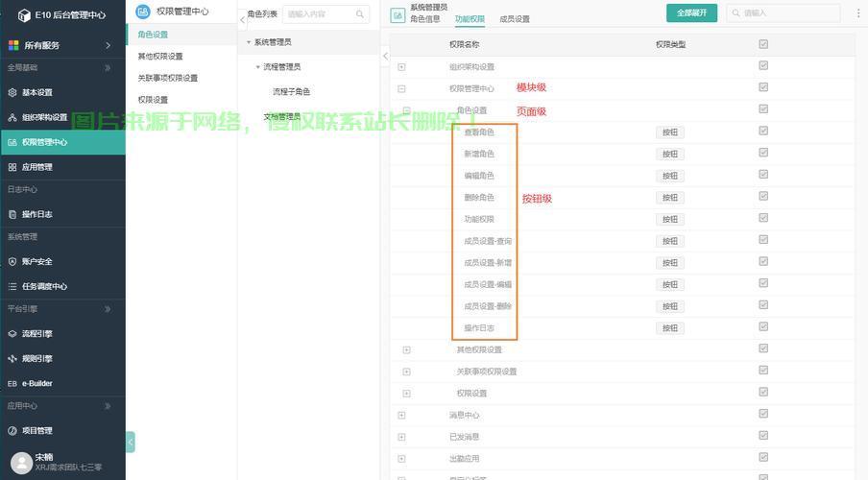Toggle checkbox for 操作日志 permission row
This screenshot has height=480, width=868.
pyautogui.click(x=763, y=326)
